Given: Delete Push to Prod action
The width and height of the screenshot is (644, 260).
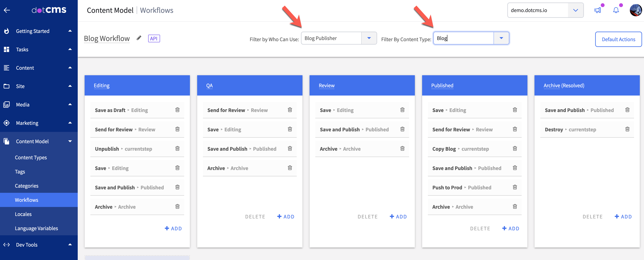Looking at the screenshot, I should pyautogui.click(x=515, y=187).
